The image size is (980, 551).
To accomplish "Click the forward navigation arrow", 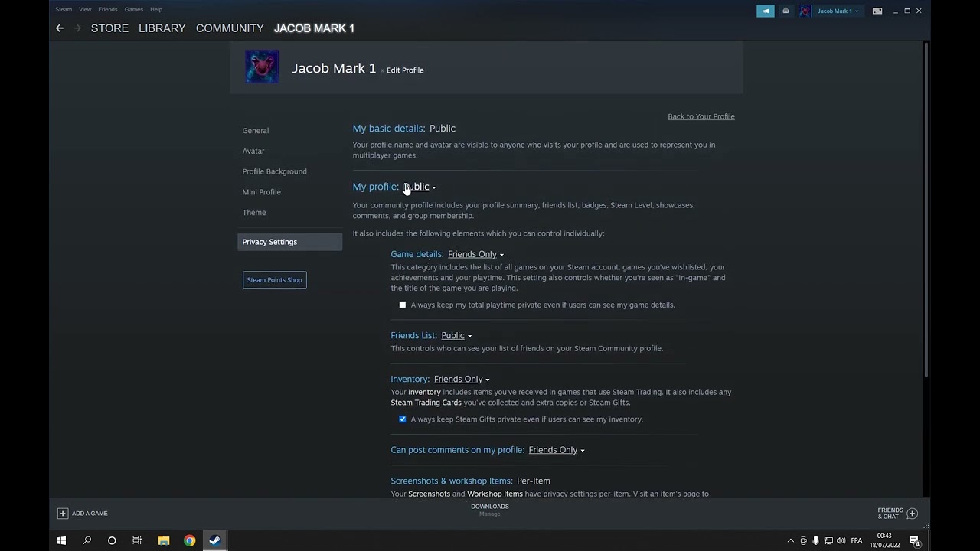I will (77, 28).
